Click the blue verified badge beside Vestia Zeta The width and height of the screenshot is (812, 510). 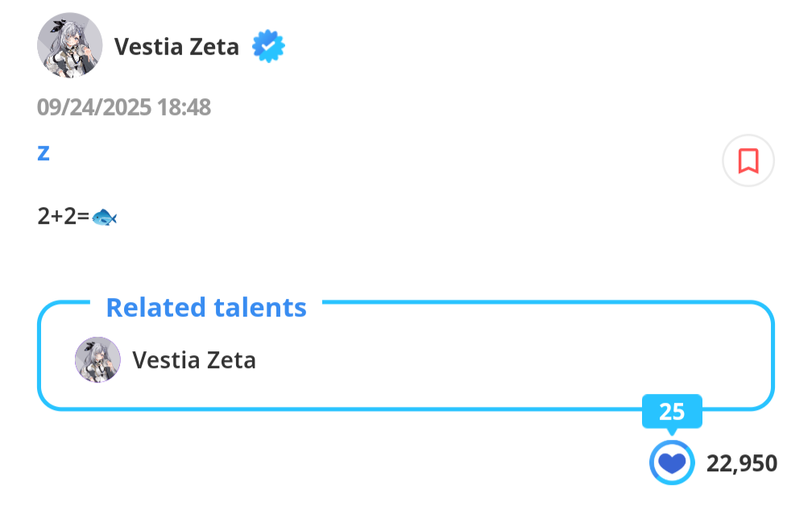pyautogui.click(x=268, y=47)
